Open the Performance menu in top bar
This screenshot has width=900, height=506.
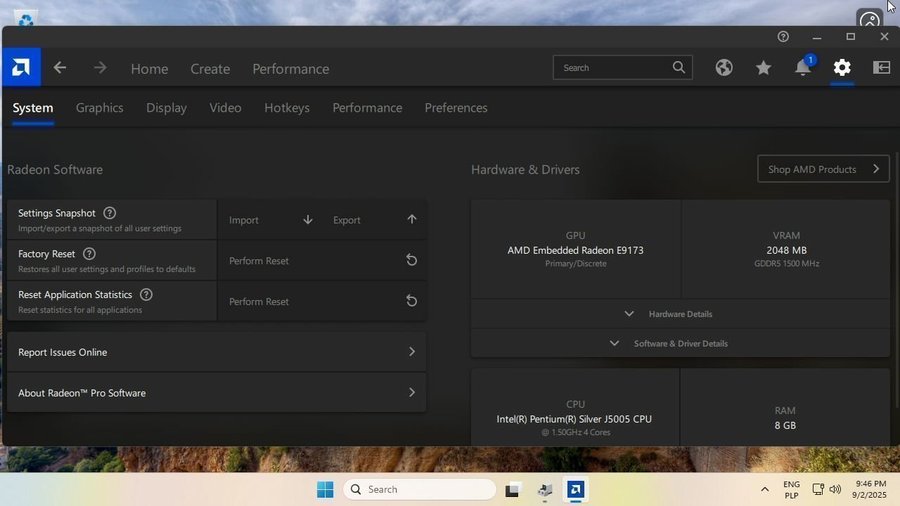290,69
